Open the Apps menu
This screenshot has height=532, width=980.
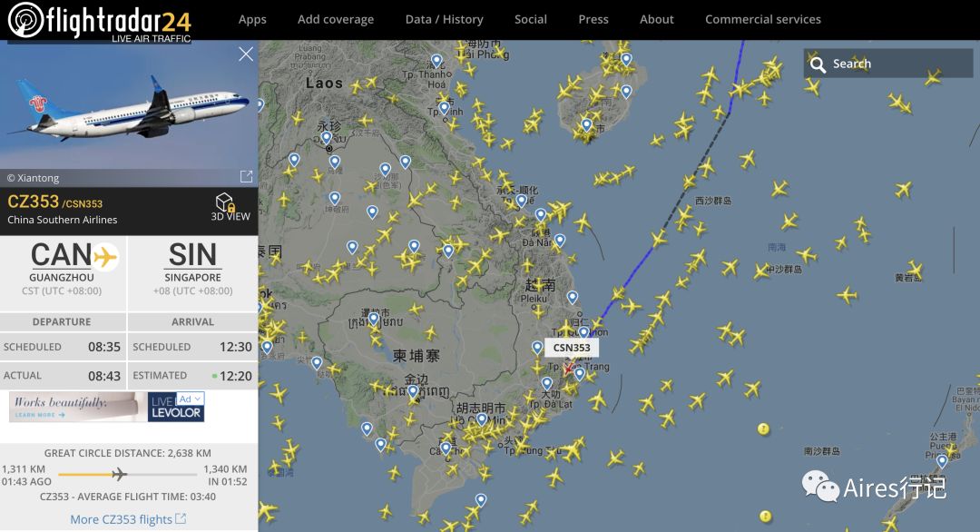click(252, 19)
